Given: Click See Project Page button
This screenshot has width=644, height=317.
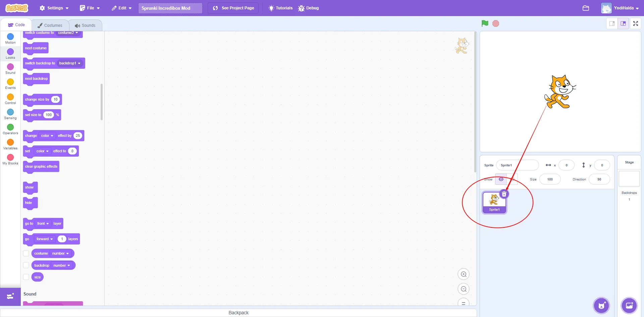Looking at the screenshot, I should click(x=233, y=8).
